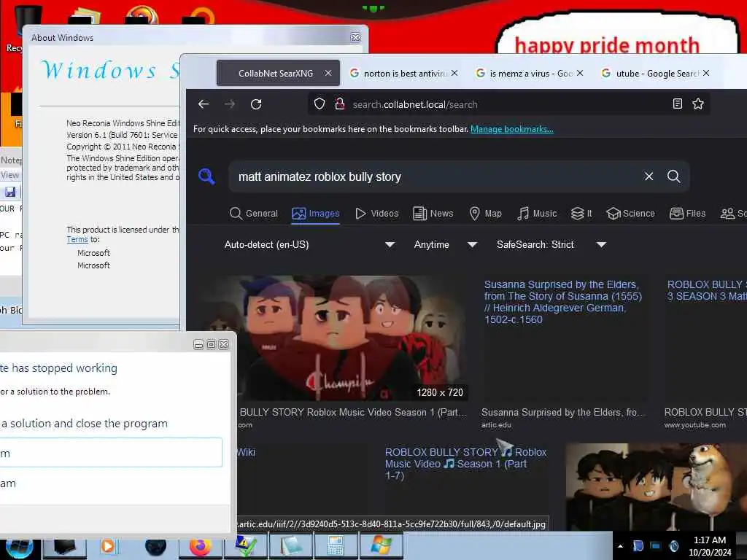Open the shield tracking protection icon

[x=320, y=104]
